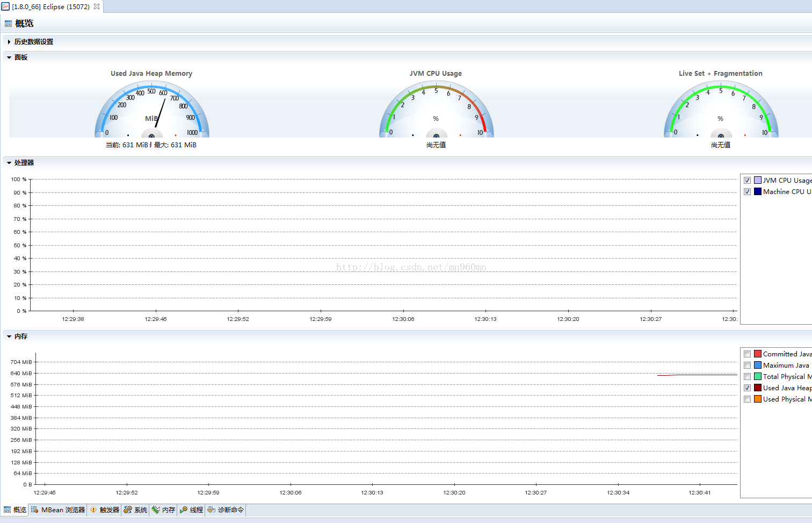Click the Maximum Java Heap blue swatch

click(x=758, y=366)
